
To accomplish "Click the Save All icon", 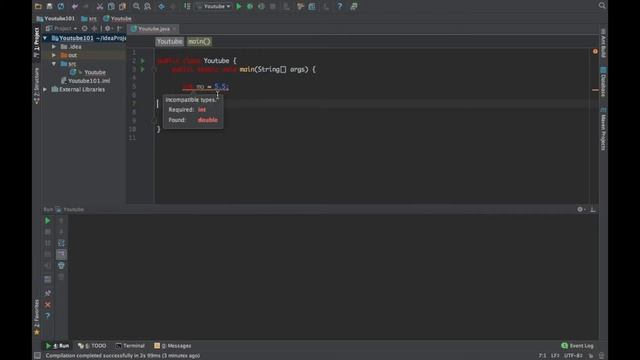I will (x=49, y=6).
